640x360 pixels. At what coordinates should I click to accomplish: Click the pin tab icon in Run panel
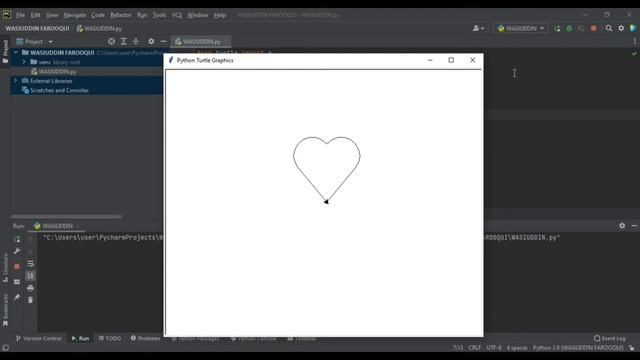(17, 298)
